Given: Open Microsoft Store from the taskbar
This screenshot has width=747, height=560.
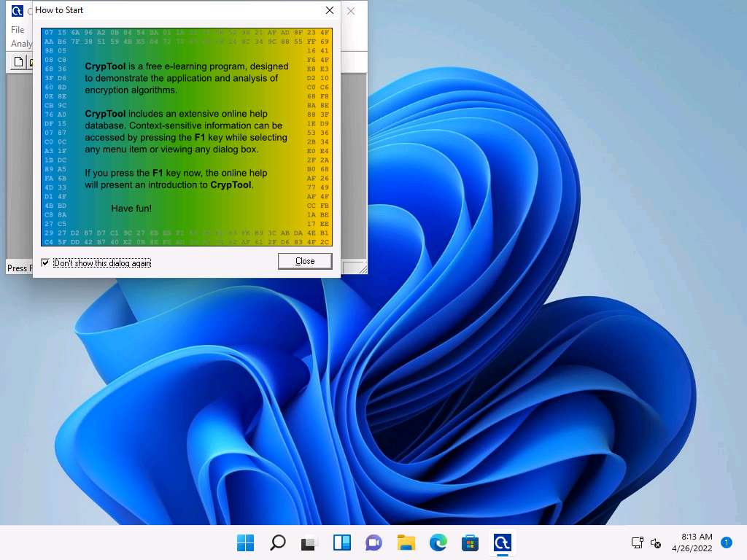Looking at the screenshot, I should point(470,542).
